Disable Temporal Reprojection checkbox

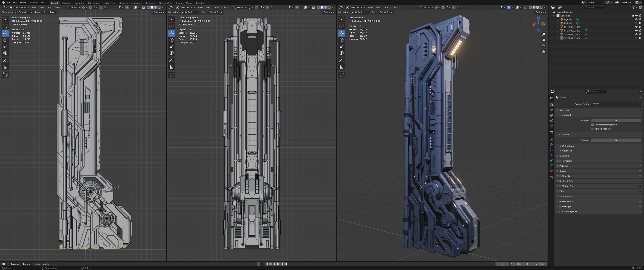point(593,125)
